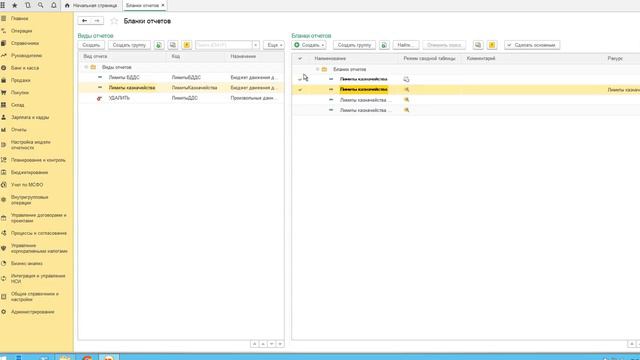The width and height of the screenshot is (640, 360).
Task: Click checkmark column header in blanks table
Action: tap(300, 58)
